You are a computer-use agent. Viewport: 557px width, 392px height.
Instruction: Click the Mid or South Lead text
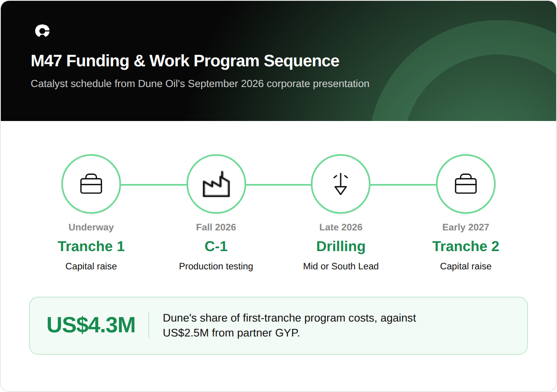point(341,266)
